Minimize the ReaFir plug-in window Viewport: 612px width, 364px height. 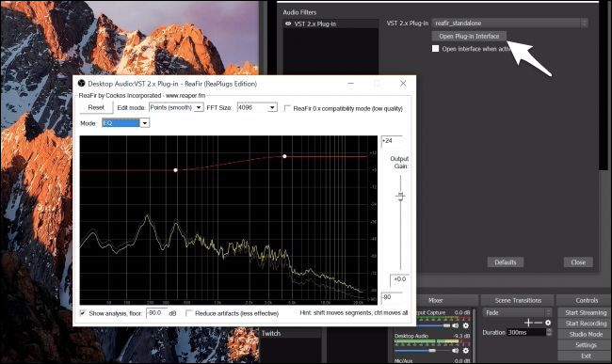point(351,84)
